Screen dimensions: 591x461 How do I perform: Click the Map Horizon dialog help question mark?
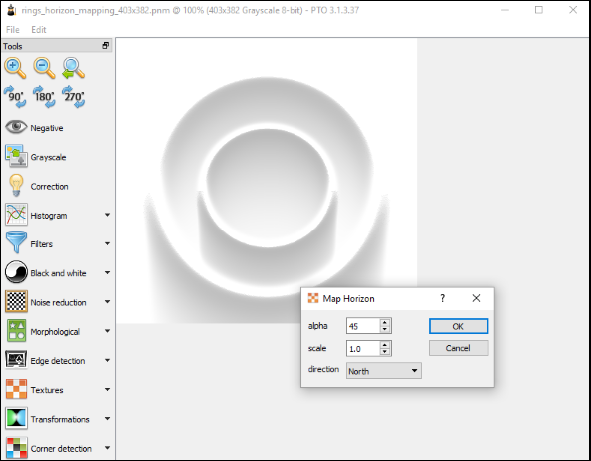(x=442, y=298)
